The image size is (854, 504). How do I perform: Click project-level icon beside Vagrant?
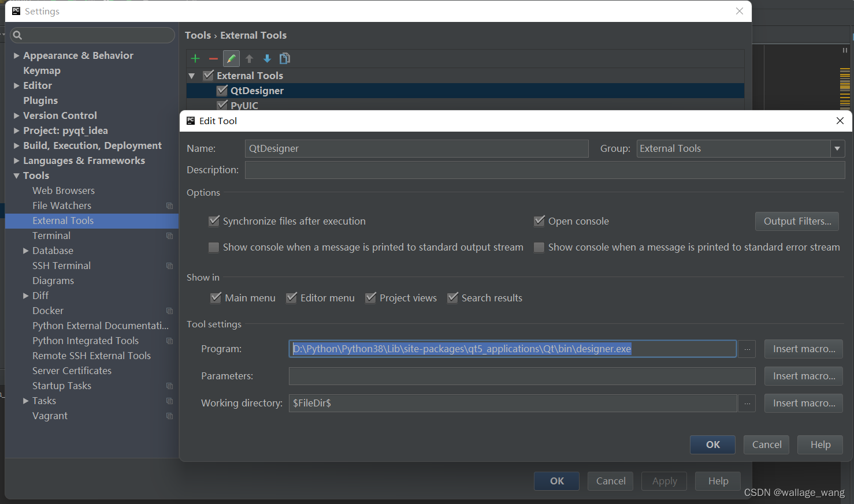click(169, 416)
